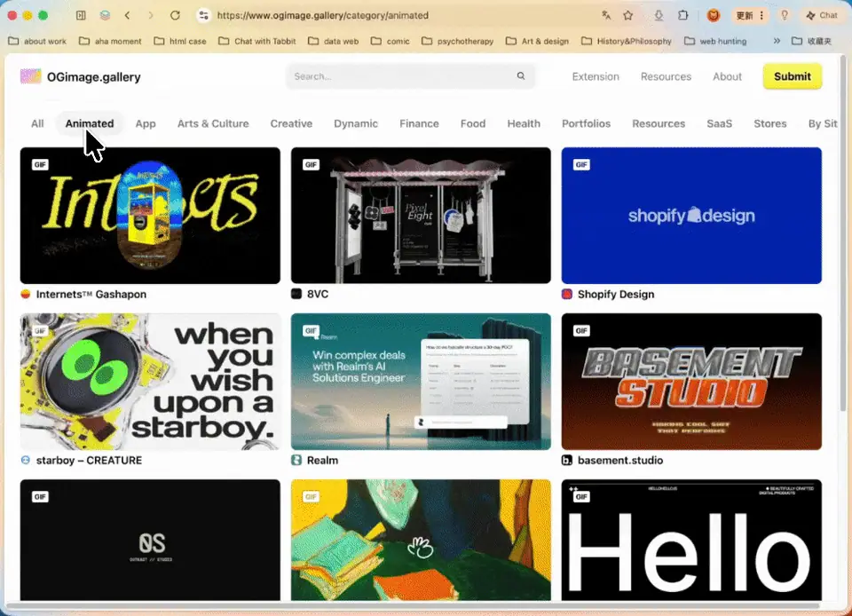Select the Finance category tab

(x=419, y=123)
